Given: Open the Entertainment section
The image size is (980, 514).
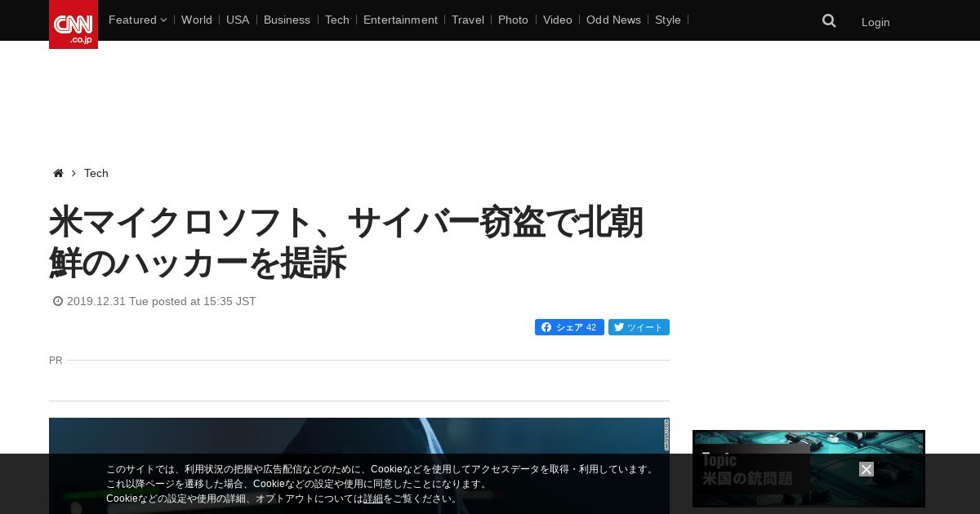Looking at the screenshot, I should pos(400,20).
